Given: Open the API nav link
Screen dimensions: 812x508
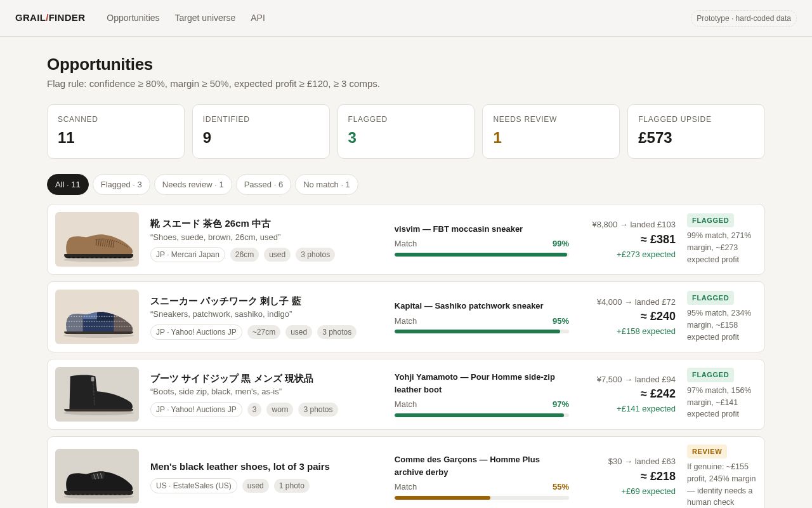Looking at the screenshot, I should [x=258, y=18].
